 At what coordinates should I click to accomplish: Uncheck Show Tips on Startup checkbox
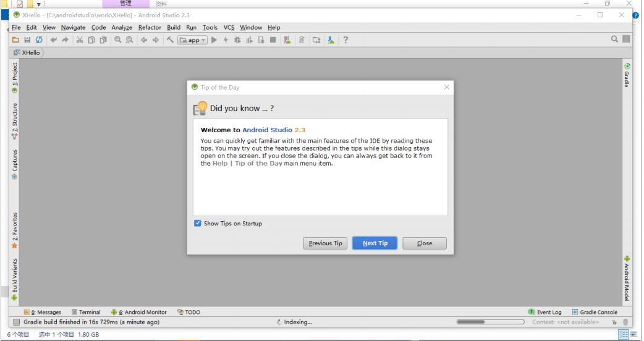[x=198, y=223]
